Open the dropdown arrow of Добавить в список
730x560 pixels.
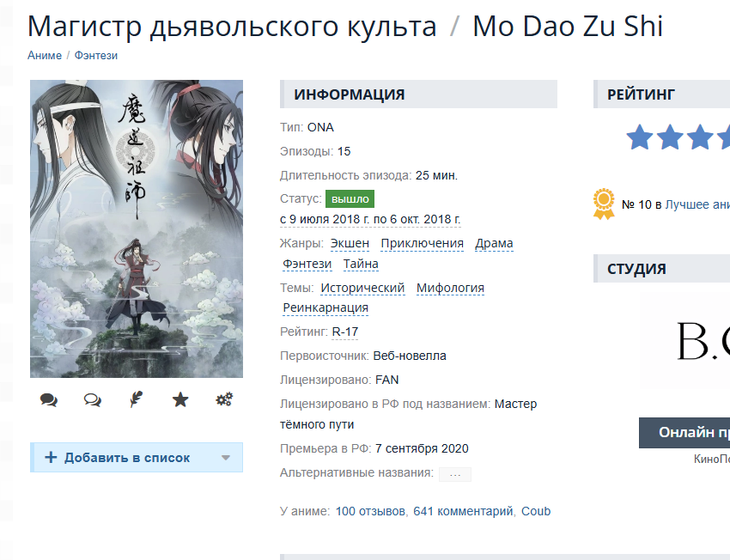[226, 458]
